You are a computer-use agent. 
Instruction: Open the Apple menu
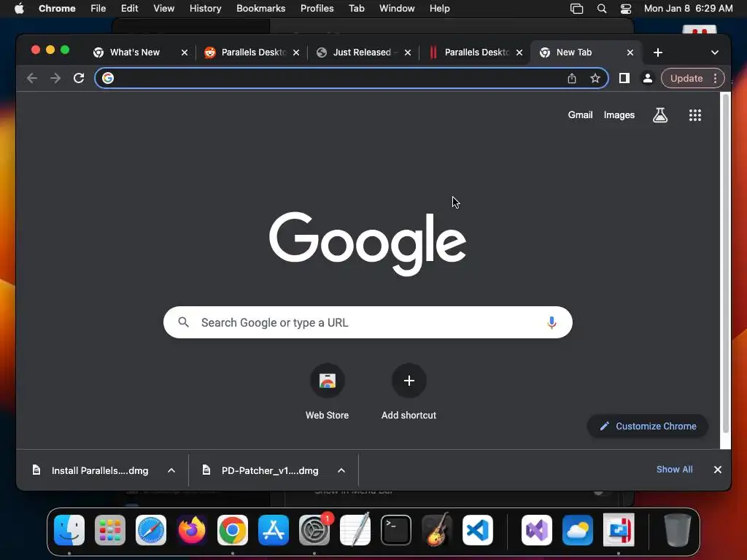[19, 9]
